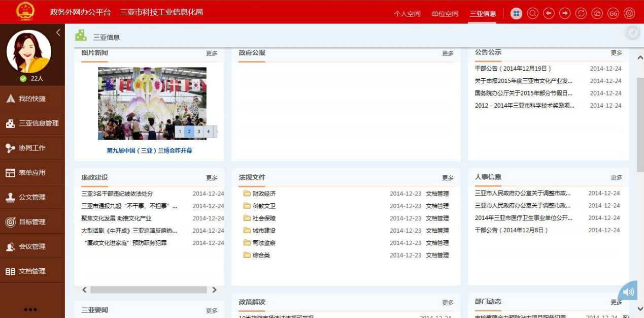Open the chat message bubble icon
Image resolution: width=644 pixels, height=318 pixels.
[x=597, y=14]
